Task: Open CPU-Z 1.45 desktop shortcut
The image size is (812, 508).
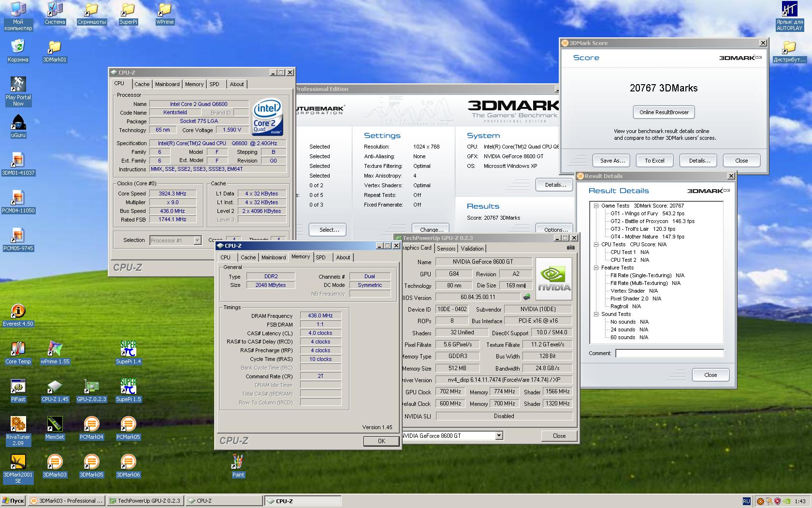Action: (x=55, y=390)
